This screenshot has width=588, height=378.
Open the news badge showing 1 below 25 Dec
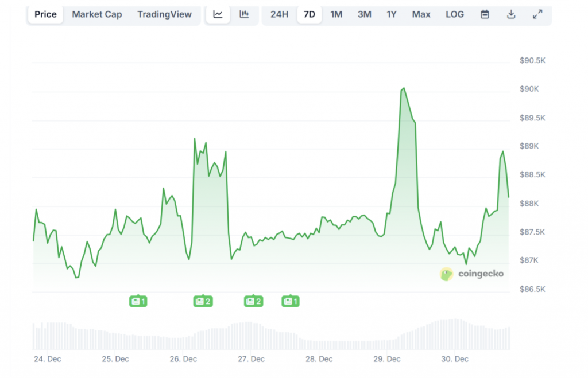click(138, 301)
